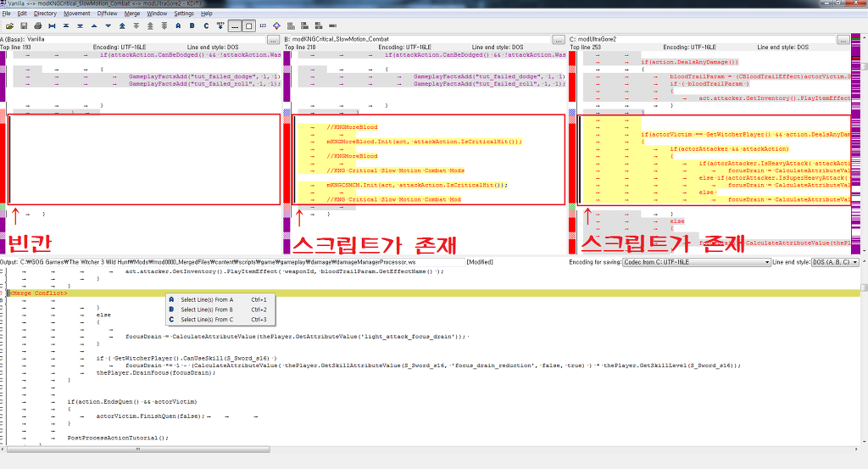868x469 pixels.
Task: Toggle the show whitespace characters button
Action: pyautogui.click(x=236, y=25)
